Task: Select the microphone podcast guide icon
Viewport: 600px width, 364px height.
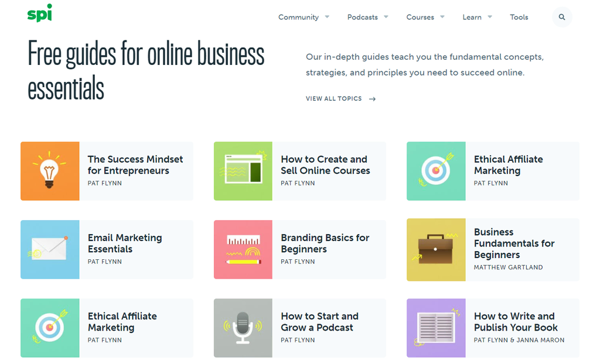Action: [x=243, y=328]
